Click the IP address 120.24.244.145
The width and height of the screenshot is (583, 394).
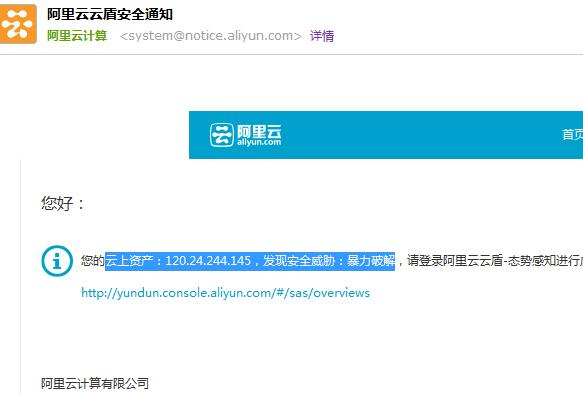(x=208, y=261)
